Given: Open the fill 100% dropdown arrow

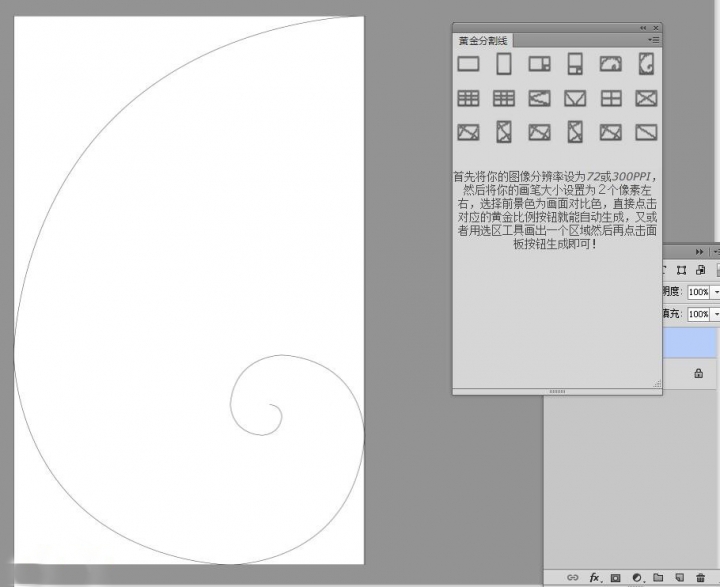Looking at the screenshot, I should coord(715,314).
